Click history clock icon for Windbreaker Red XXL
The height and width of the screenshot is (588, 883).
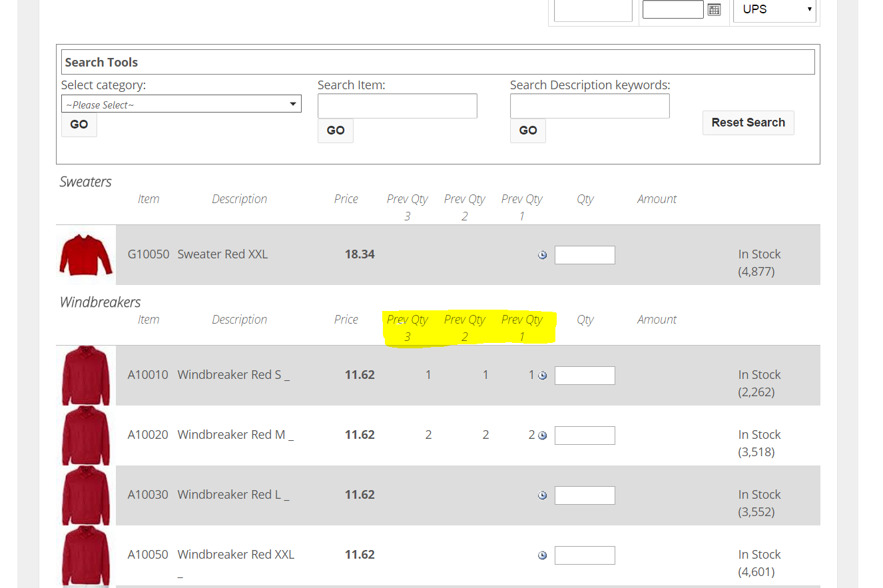[x=542, y=555]
